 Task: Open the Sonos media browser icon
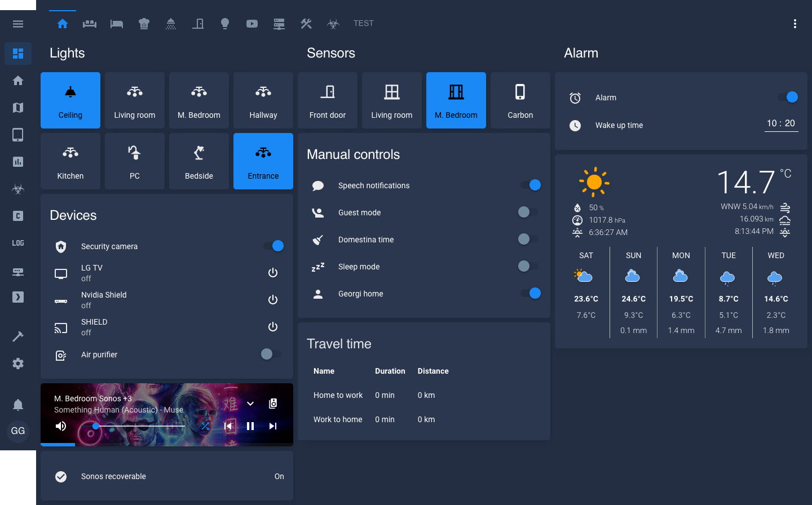[273, 404]
